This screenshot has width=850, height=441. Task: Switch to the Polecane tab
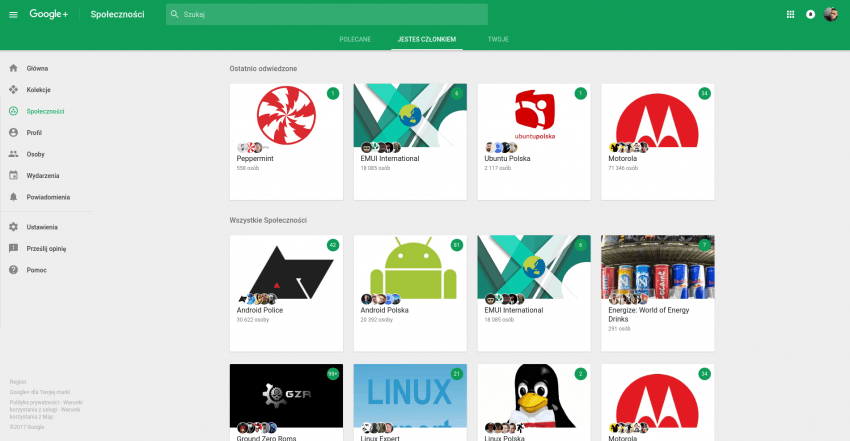pos(355,39)
